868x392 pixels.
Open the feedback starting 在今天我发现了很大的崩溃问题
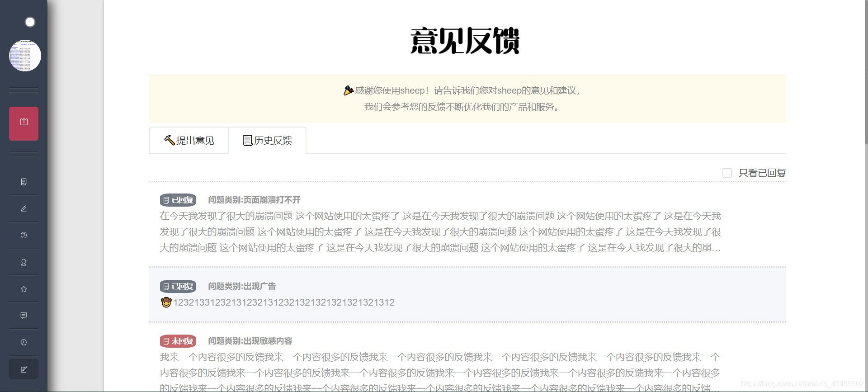point(440,231)
